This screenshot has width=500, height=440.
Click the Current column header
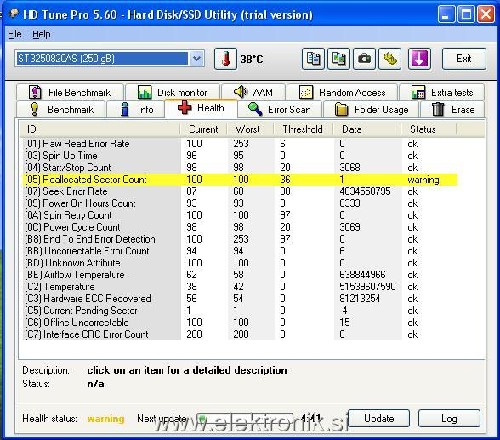[203, 129]
